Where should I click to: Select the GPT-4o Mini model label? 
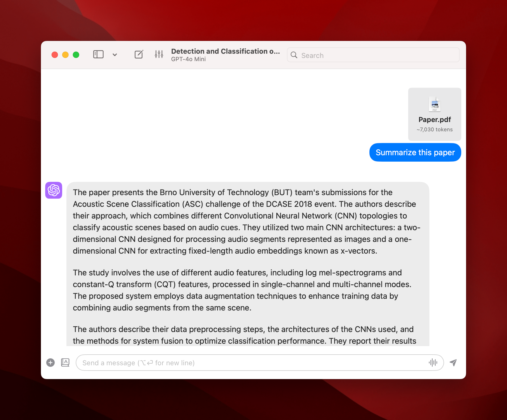click(188, 59)
